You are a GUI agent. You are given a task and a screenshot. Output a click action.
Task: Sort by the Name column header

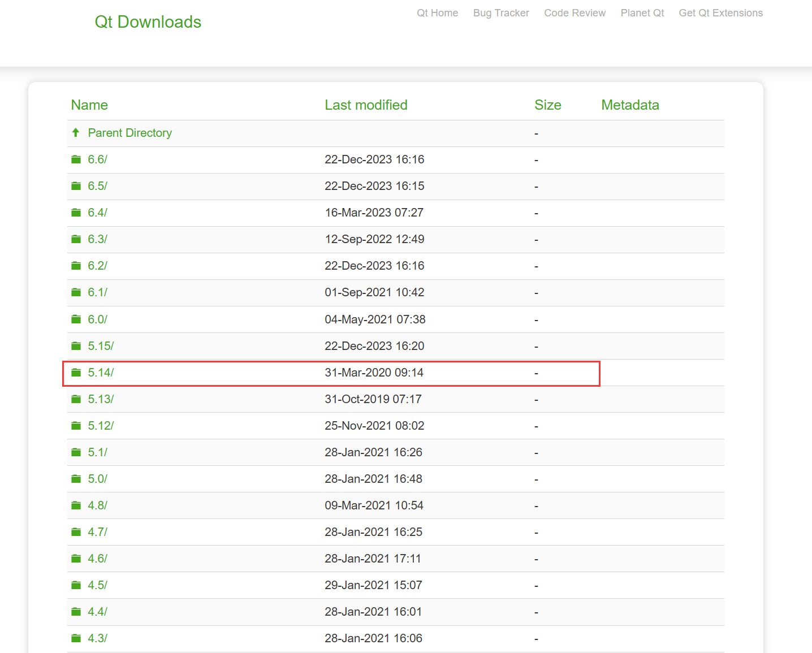click(89, 105)
